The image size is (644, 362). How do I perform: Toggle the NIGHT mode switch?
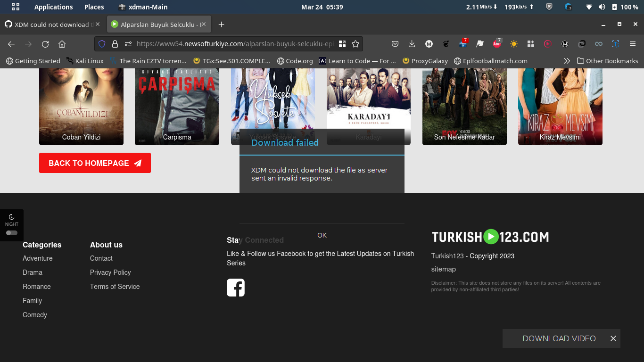11,232
